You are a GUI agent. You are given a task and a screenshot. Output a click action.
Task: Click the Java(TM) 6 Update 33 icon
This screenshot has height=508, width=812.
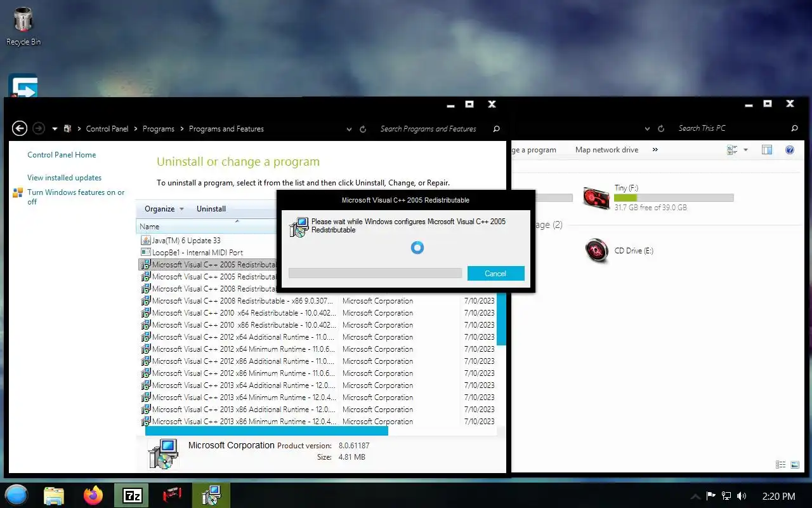[145, 241]
